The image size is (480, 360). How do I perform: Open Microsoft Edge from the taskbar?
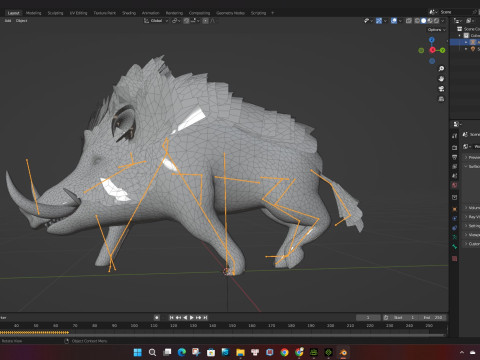click(182, 352)
